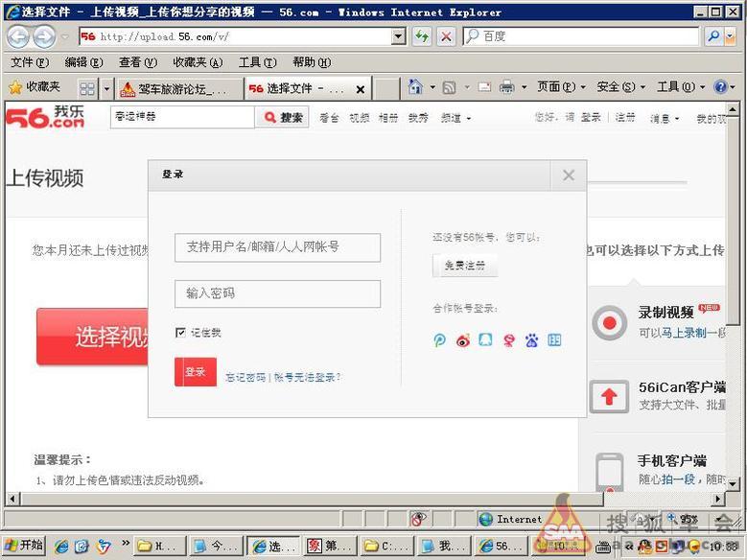747x560 pixels.
Task: Click the 免费注册 button
Action: pyautogui.click(x=465, y=266)
